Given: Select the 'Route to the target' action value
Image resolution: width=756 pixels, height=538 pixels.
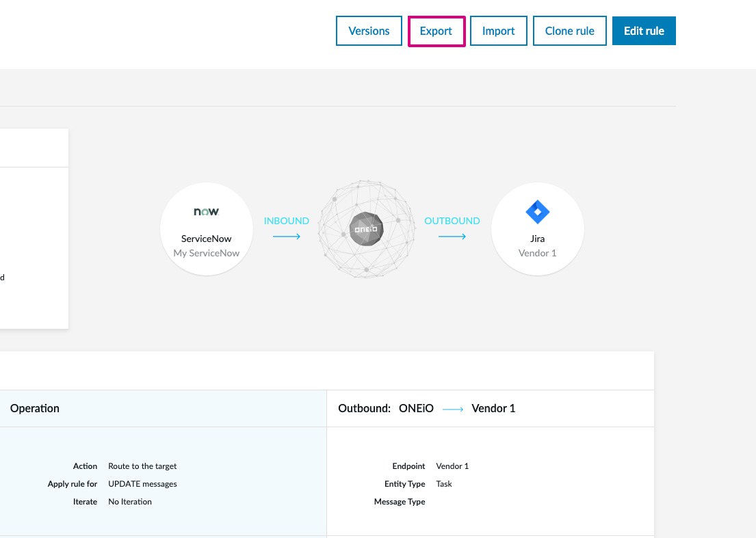Looking at the screenshot, I should coord(142,466).
